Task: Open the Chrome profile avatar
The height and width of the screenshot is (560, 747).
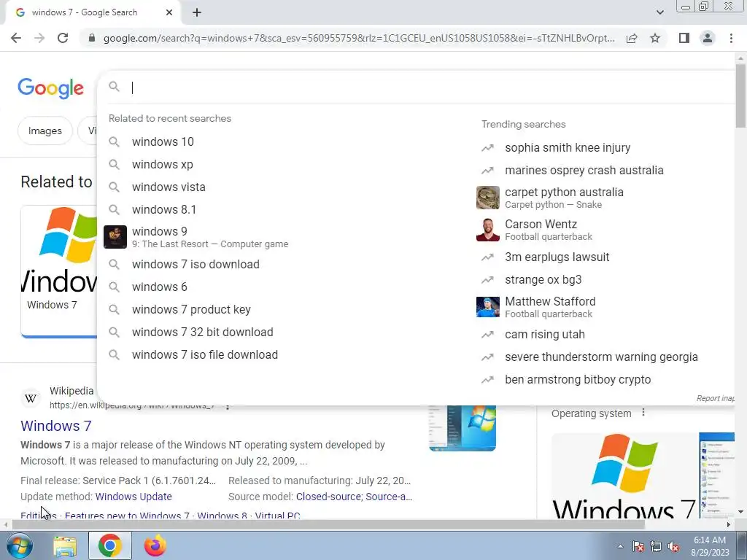Action: tap(708, 38)
